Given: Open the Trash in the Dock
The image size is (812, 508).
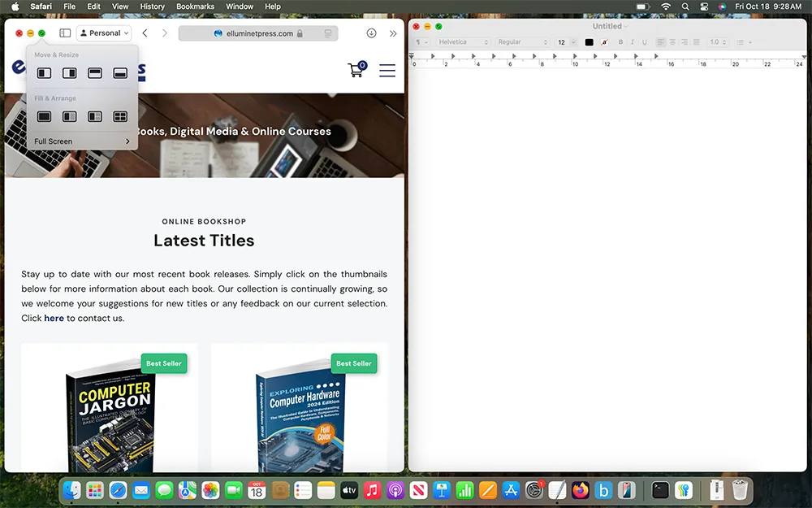Looking at the screenshot, I should point(740,490).
